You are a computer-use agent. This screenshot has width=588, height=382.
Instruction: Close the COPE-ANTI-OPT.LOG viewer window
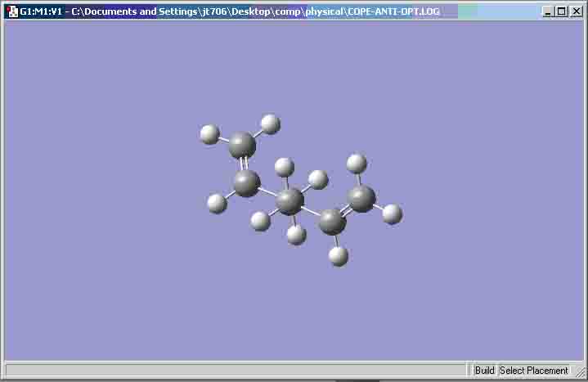576,11
